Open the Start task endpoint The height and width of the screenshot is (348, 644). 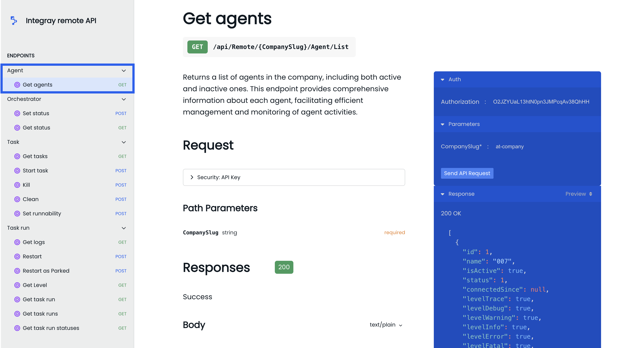36,171
